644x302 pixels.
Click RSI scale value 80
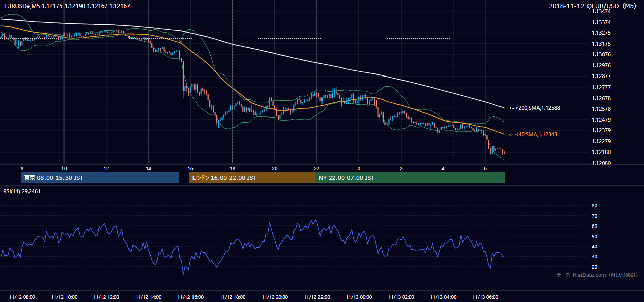click(x=594, y=206)
